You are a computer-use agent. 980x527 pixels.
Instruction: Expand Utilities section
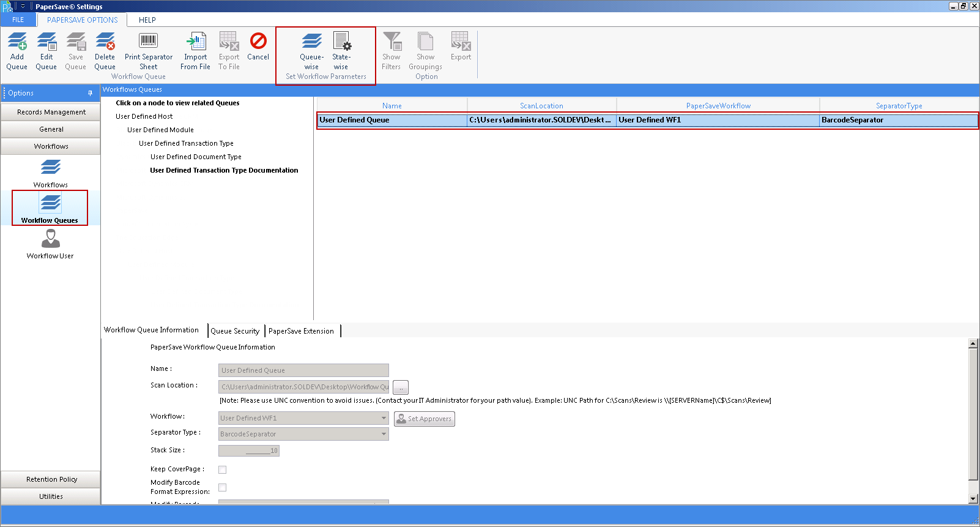pos(51,496)
